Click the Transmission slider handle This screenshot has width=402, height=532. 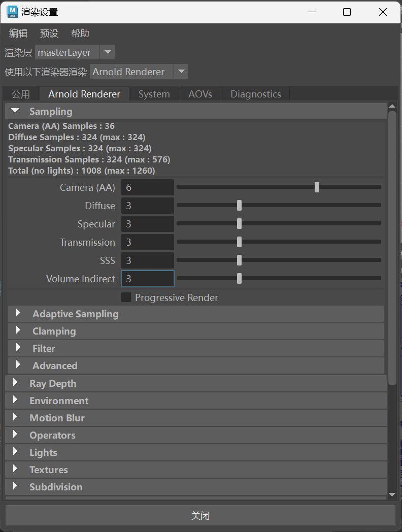coord(239,242)
